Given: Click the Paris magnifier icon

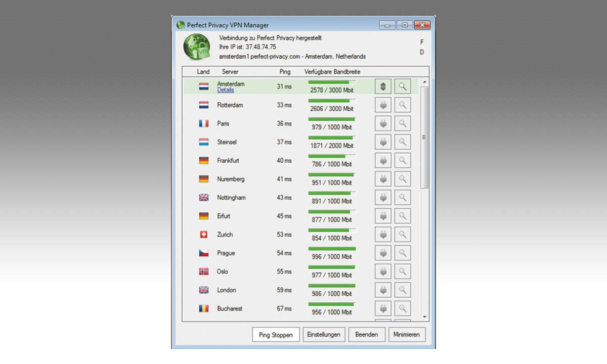Looking at the screenshot, I should coord(403,123).
